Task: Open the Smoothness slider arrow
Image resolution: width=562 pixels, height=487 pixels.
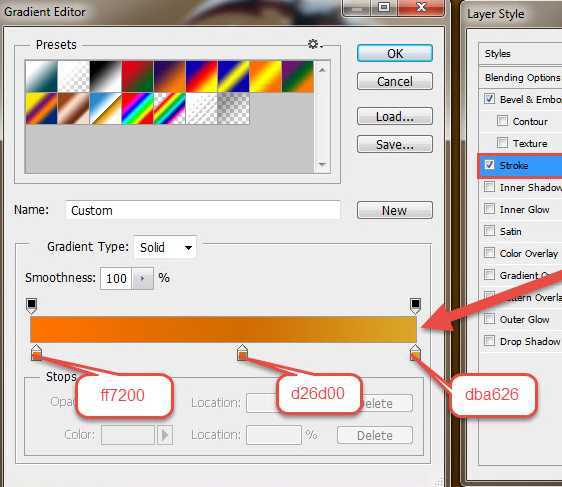Action: pyautogui.click(x=142, y=278)
